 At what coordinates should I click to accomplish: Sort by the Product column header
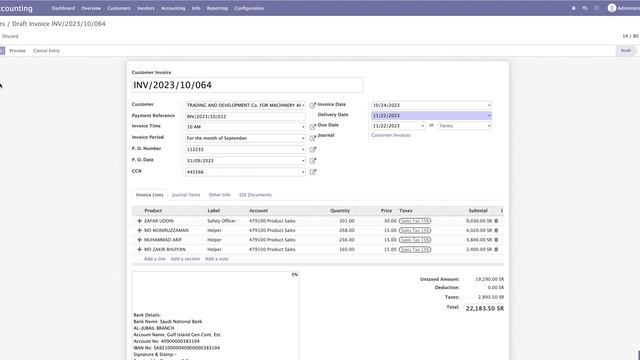153,211
